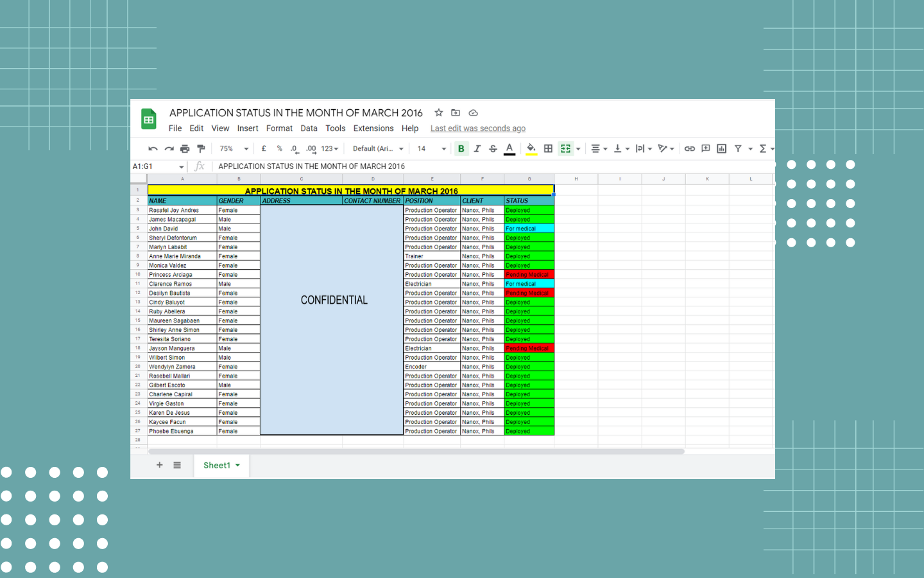
Task: Open the Help menu
Action: (410, 128)
